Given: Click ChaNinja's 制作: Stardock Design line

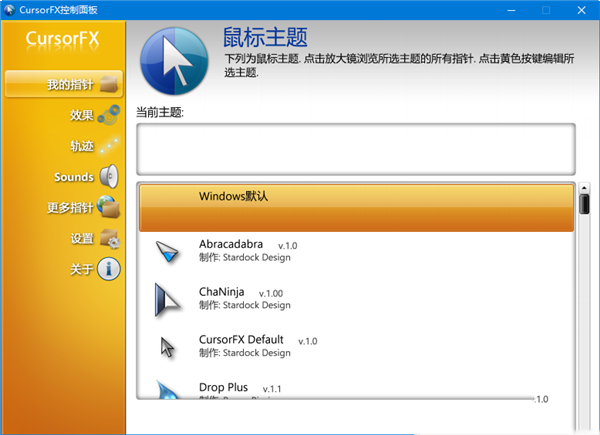Looking at the screenshot, I should coord(245,305).
